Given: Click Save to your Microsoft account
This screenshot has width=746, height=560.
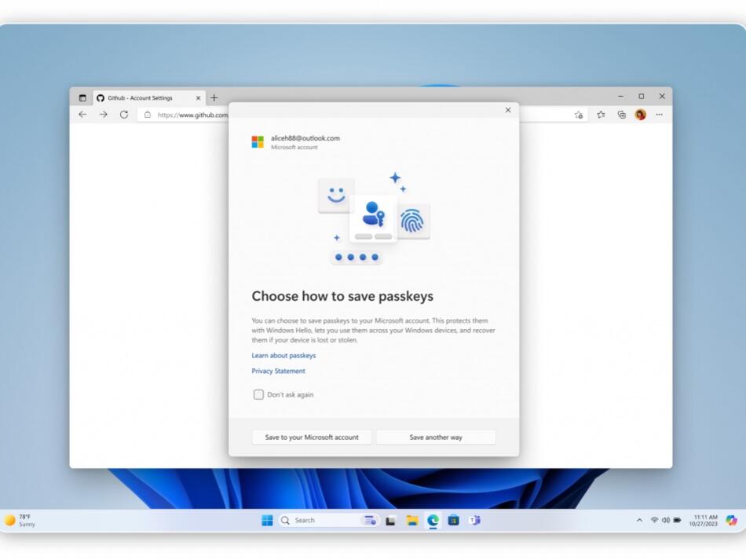Looking at the screenshot, I should (x=311, y=437).
